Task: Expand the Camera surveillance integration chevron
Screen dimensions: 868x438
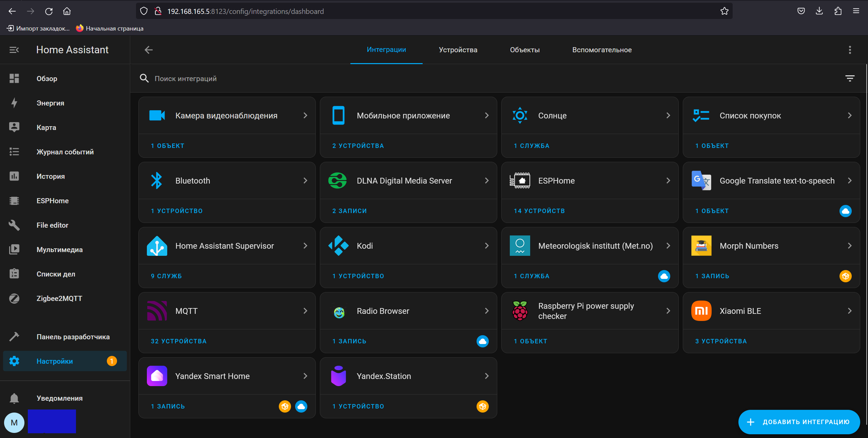Action: [x=305, y=115]
